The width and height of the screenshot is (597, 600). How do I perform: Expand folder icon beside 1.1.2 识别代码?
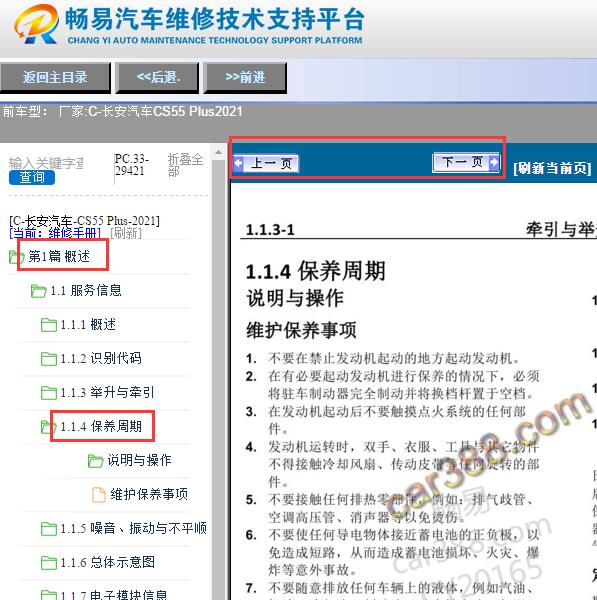[49, 359]
